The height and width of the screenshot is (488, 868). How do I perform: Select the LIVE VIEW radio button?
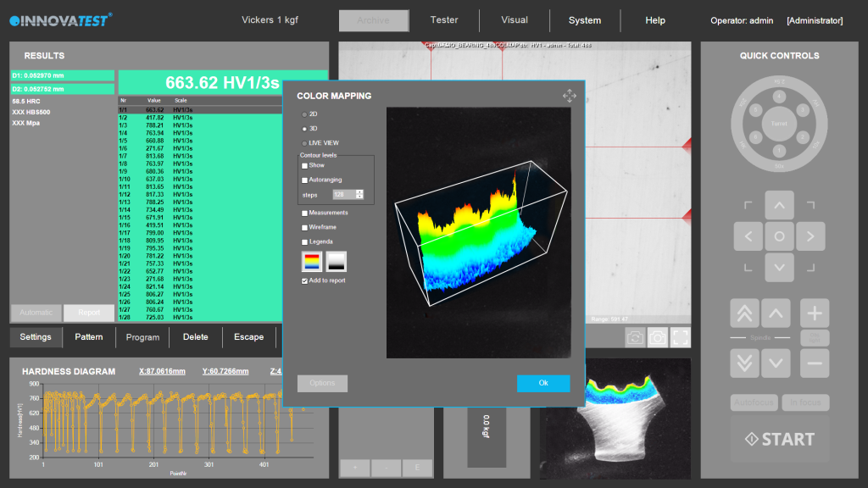[x=304, y=143]
